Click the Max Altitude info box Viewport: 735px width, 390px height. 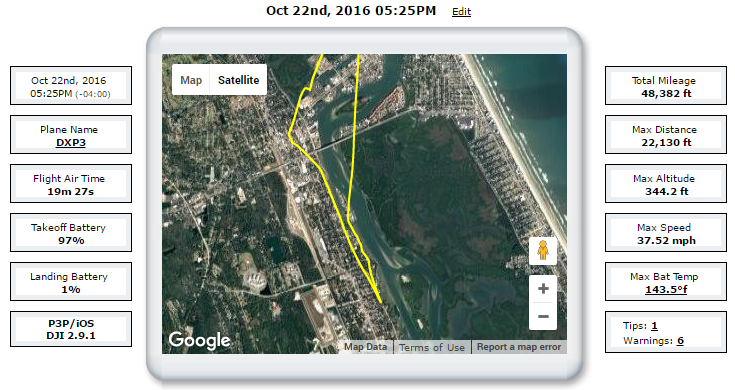click(666, 183)
